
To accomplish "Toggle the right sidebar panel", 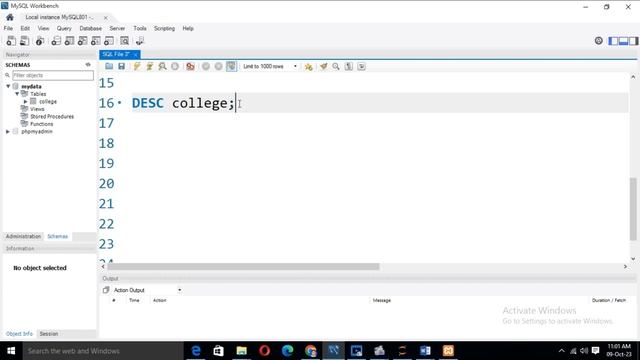I will point(633,41).
